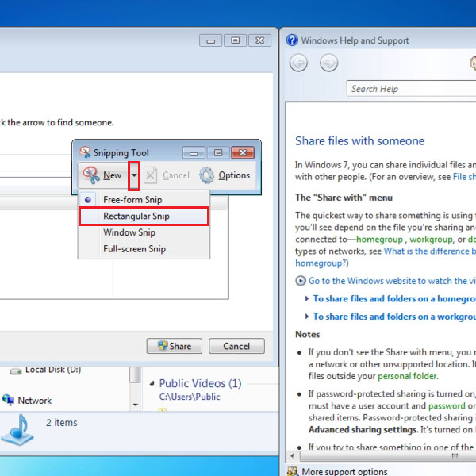Image resolution: width=476 pixels, height=476 pixels.
Task: Click the Public Videos (1) group header
Action: pyautogui.click(x=201, y=383)
